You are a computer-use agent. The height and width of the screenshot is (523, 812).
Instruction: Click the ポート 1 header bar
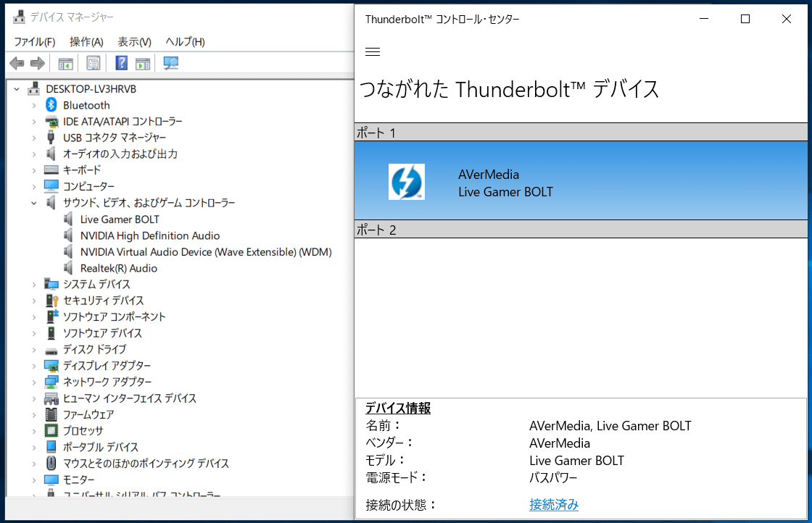581,133
